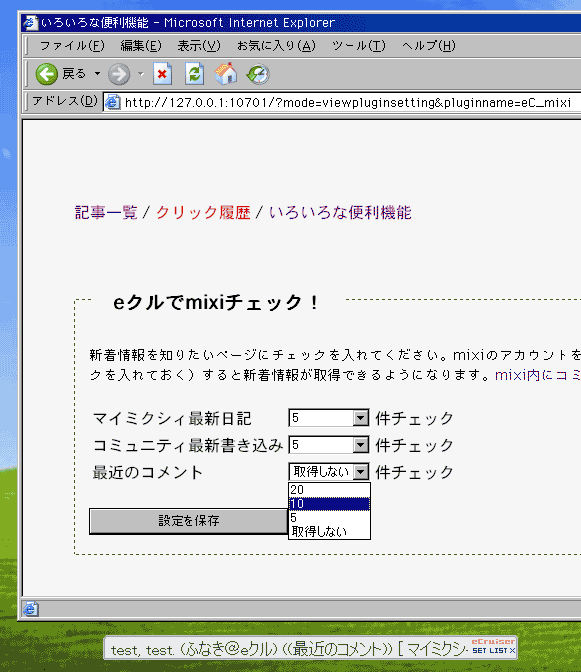Refresh the page with green arrows icon
This screenshot has width=581, height=672.
tap(194, 74)
